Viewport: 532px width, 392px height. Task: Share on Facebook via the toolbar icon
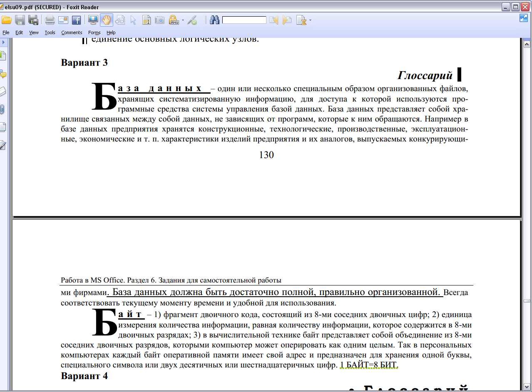76,20
